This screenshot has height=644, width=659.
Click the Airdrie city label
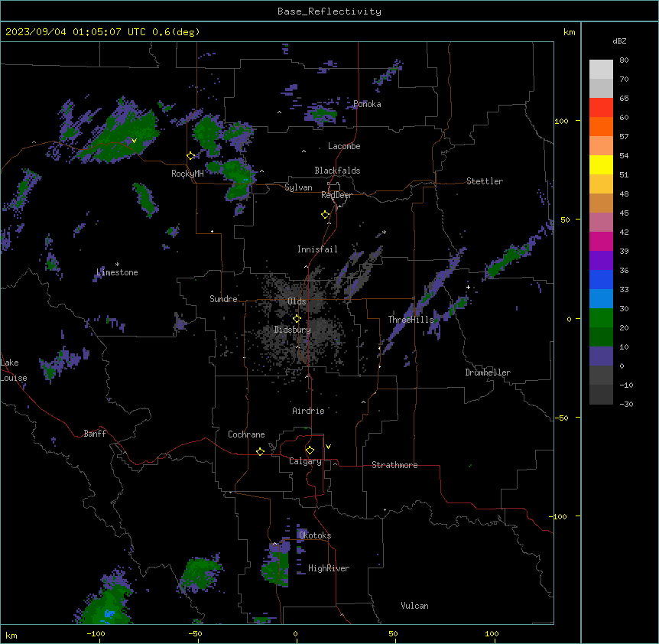[x=308, y=411]
